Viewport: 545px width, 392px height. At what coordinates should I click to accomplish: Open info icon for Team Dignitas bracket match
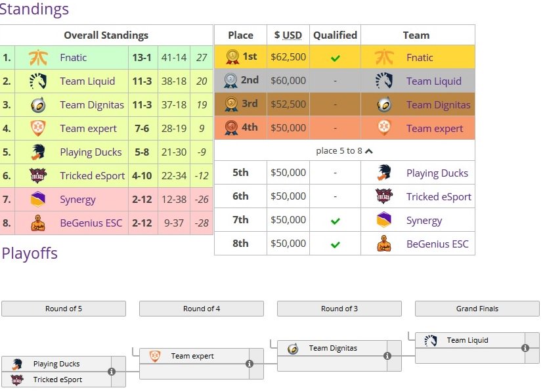(x=387, y=356)
